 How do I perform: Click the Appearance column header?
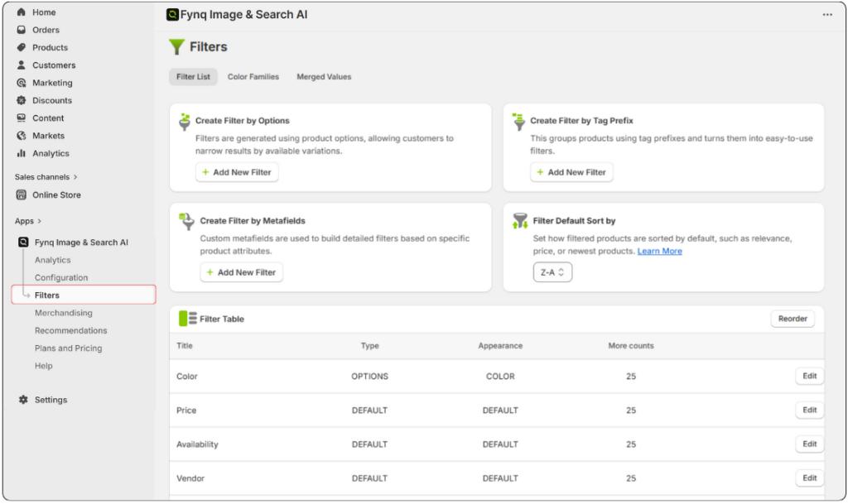[500, 346]
